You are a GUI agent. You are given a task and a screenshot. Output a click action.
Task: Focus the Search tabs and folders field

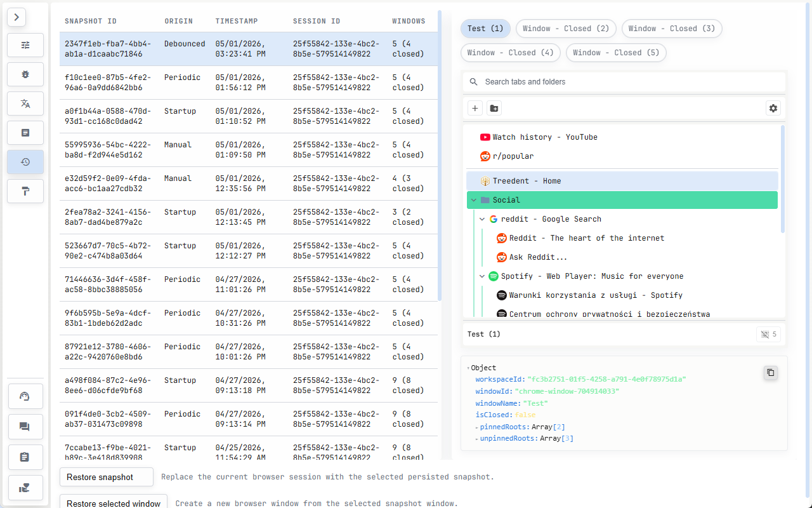click(624, 82)
